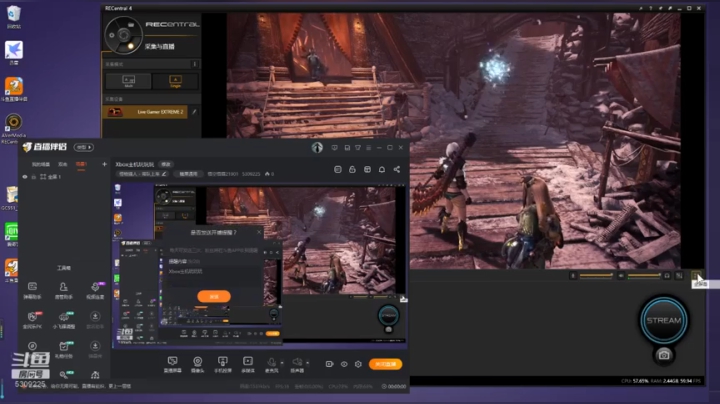Add 手机投屏 phone cast source
This screenshot has width=720, height=404.
(x=223, y=365)
